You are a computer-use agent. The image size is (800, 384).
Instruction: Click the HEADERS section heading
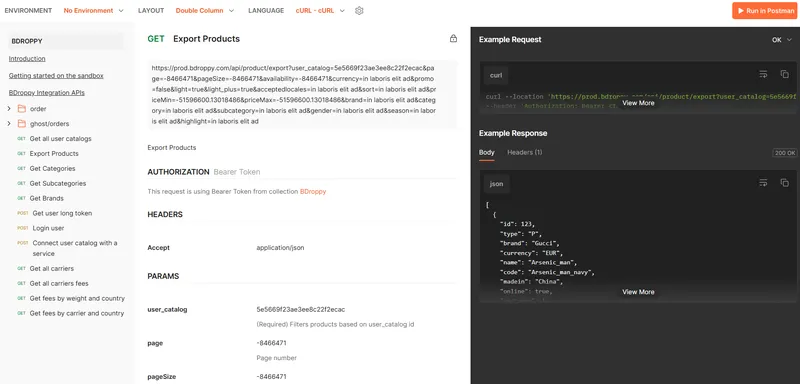pos(165,215)
